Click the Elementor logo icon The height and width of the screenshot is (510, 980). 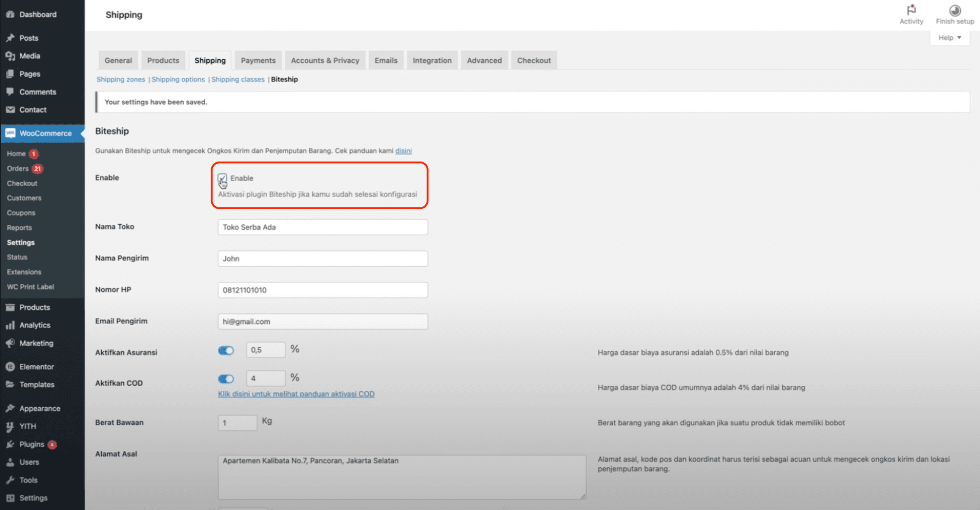coord(10,367)
